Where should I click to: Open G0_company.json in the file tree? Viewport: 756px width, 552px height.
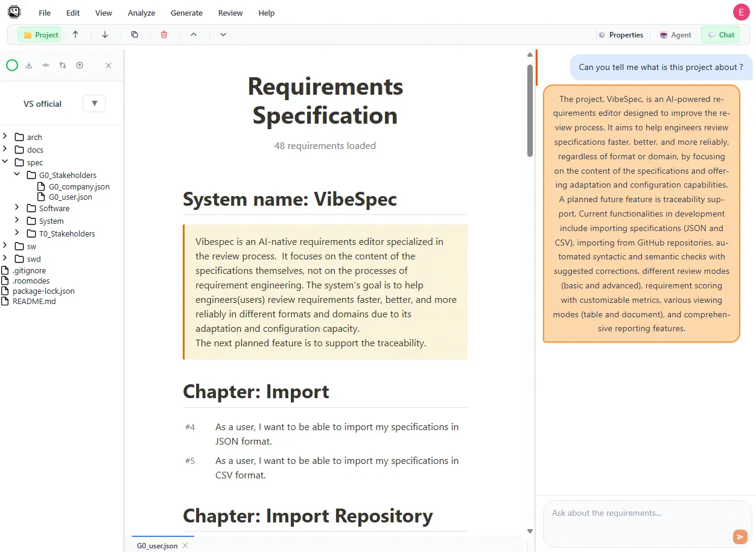point(78,186)
